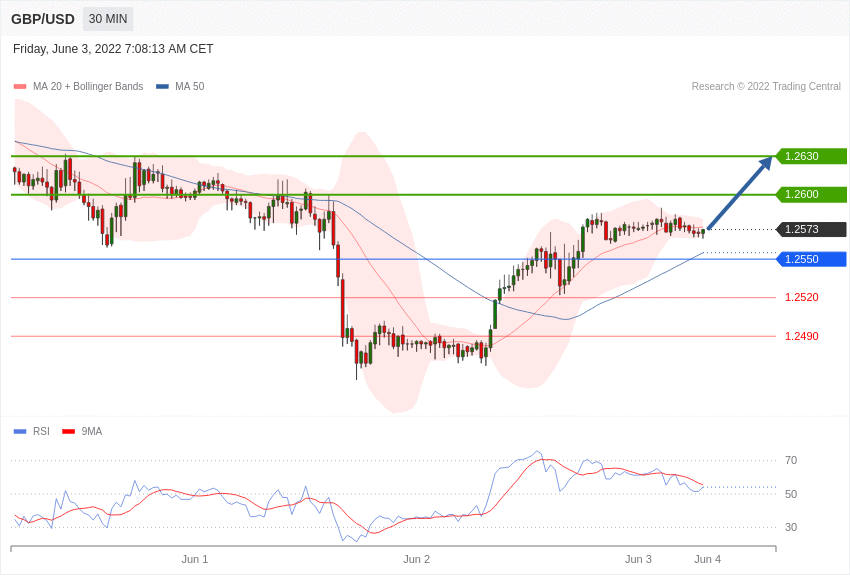This screenshot has height=576, width=850.
Task: Click the Jun 3 date axis label
Action: 638,559
